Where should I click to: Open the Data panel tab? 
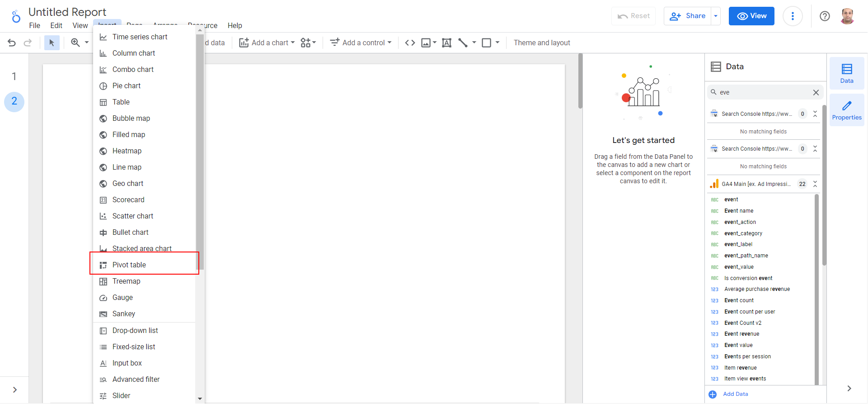[847, 73]
